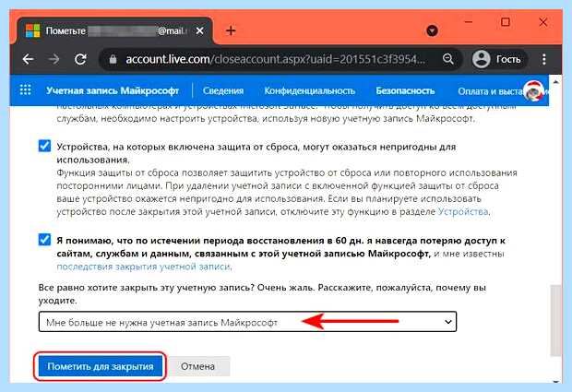Click the Microsoft logo on the tab
572x392 pixels.
pyautogui.click(x=33, y=31)
